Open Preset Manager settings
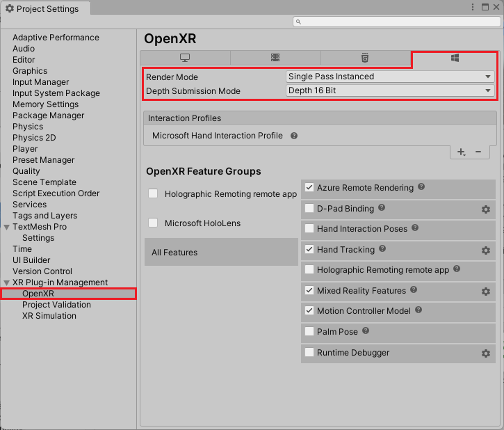Image resolution: width=504 pixels, height=430 pixels. click(x=43, y=160)
